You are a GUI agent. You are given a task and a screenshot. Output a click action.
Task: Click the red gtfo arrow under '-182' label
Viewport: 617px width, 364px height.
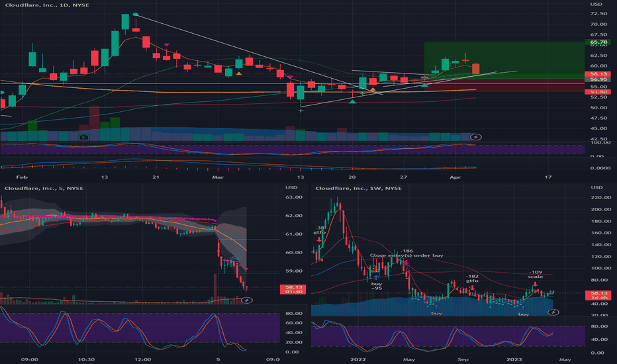472,288
